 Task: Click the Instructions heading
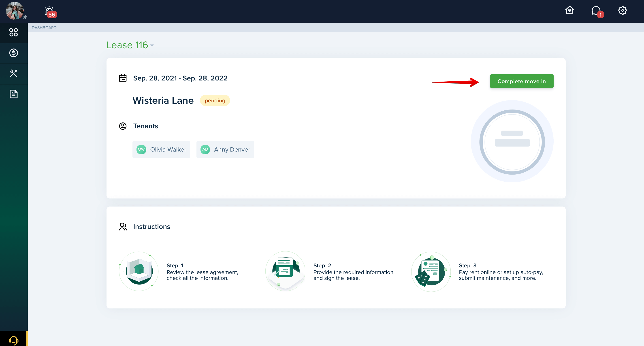[x=151, y=227]
